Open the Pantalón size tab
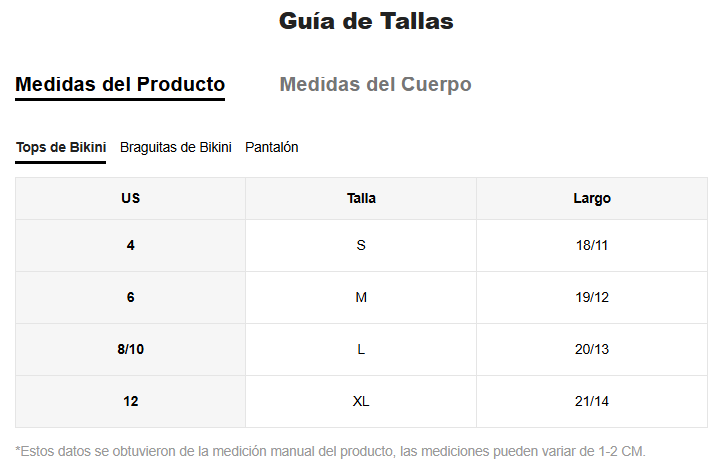This screenshot has width=717, height=467. tap(272, 148)
